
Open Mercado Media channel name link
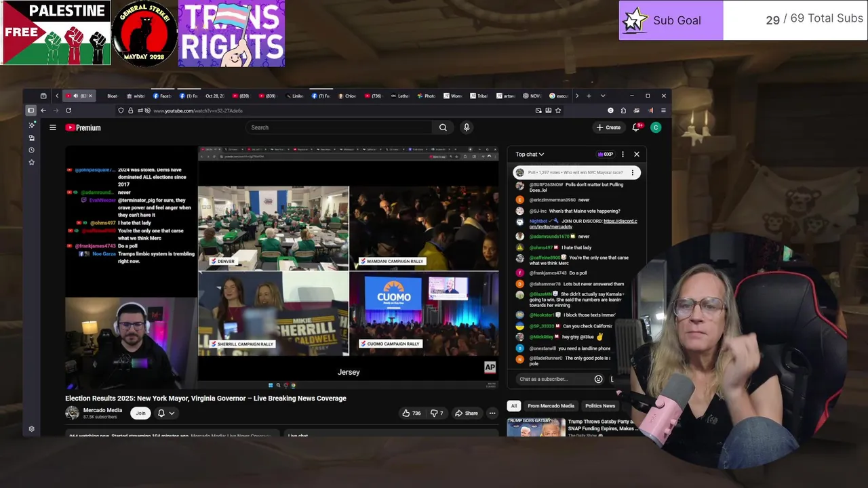(x=102, y=410)
